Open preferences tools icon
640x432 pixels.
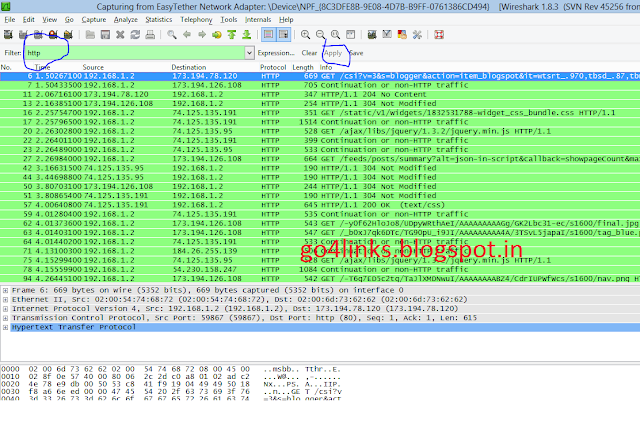point(417,35)
